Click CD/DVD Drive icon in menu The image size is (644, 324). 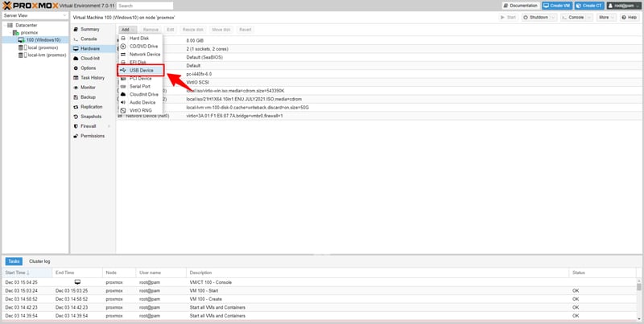tap(122, 47)
